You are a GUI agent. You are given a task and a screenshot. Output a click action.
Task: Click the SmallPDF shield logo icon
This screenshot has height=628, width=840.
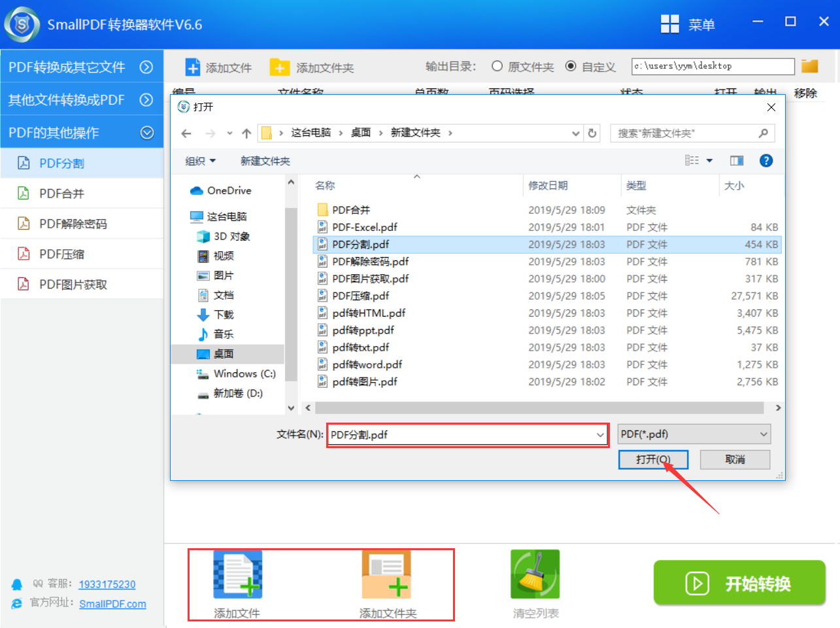[x=22, y=24]
